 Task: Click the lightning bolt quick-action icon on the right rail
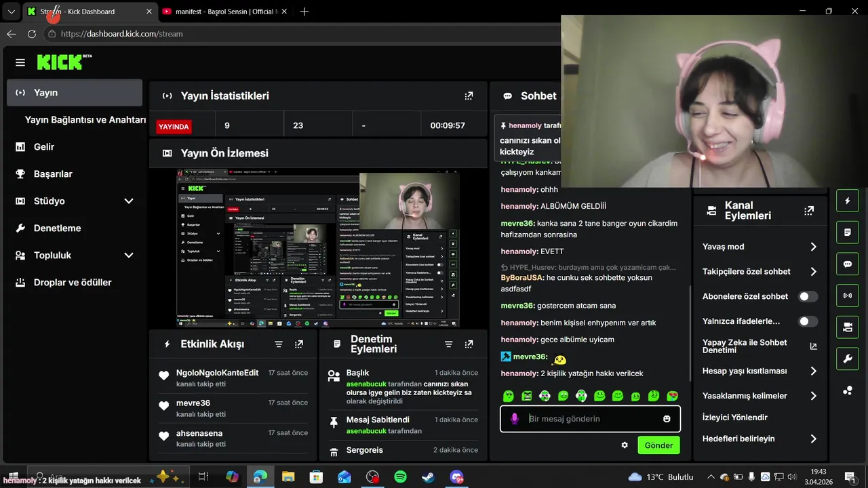tap(848, 201)
